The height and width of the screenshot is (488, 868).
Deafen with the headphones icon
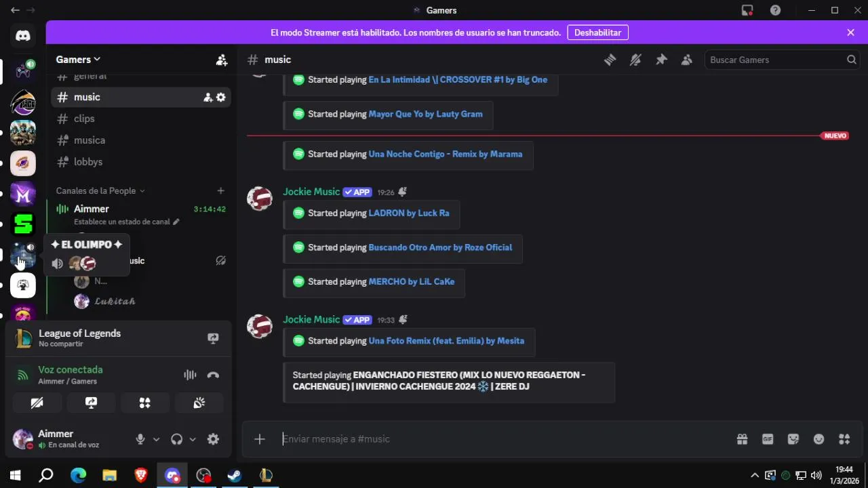176,439
